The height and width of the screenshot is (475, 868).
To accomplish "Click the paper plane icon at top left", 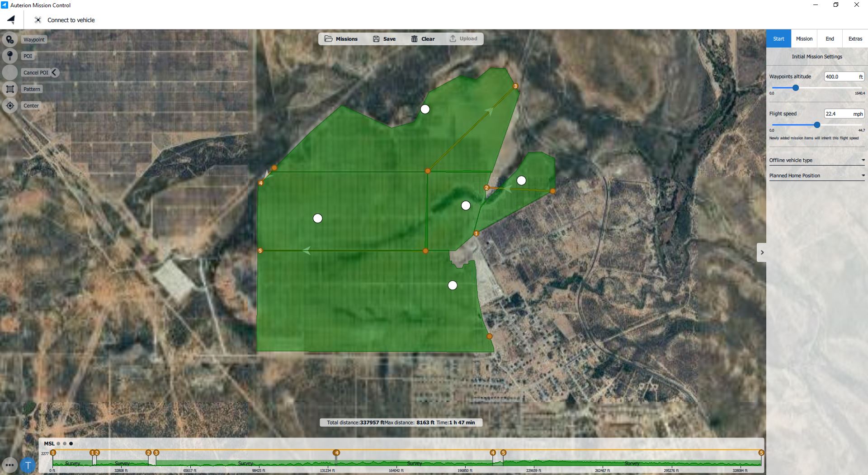I will pyautogui.click(x=11, y=20).
